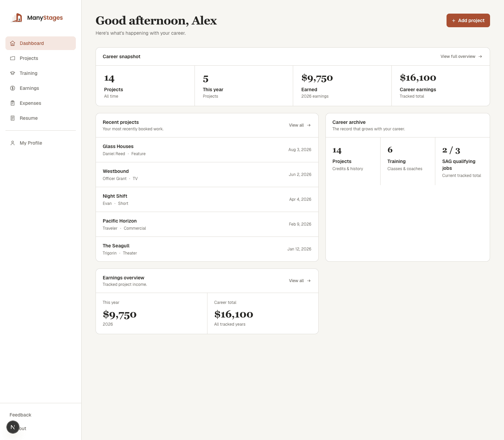Click the round N badge icon
The image size is (504, 440).
[x=13, y=427]
